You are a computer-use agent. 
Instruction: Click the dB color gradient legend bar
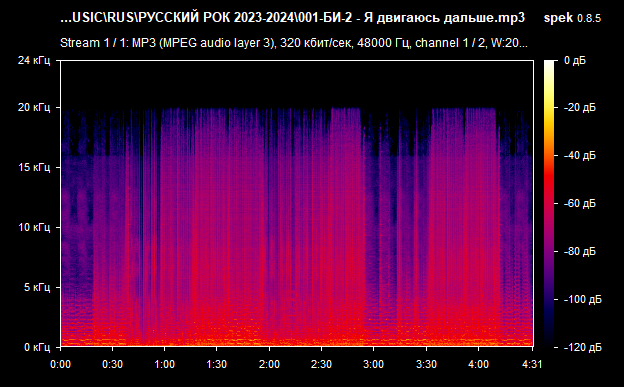(x=549, y=204)
